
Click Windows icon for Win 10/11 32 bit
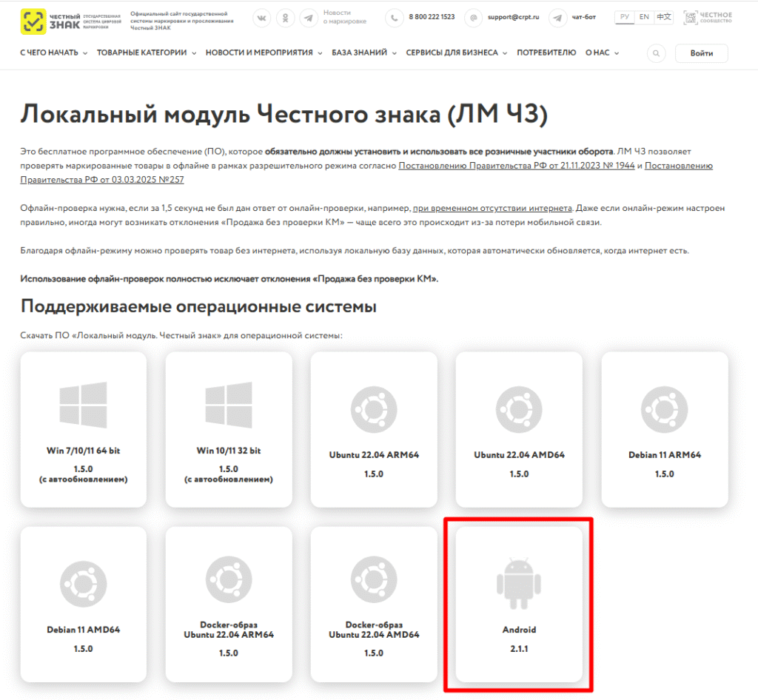coord(229,405)
